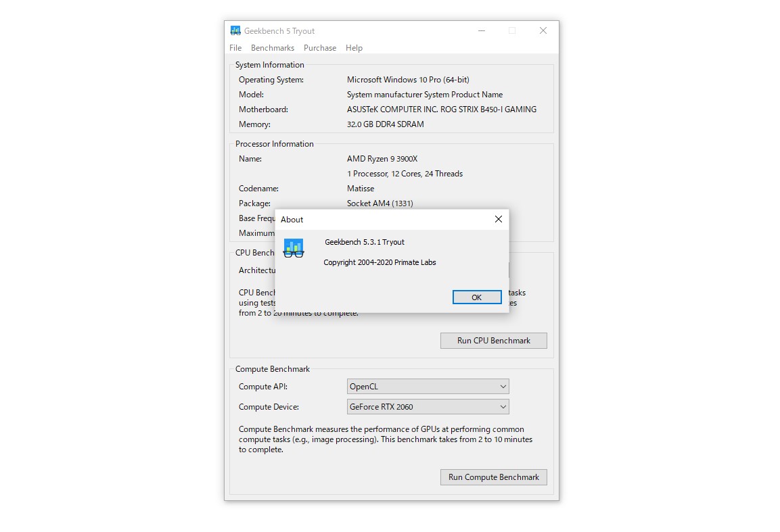
Task: Click the Geekbench logo in the About dialog
Action: coord(293,248)
